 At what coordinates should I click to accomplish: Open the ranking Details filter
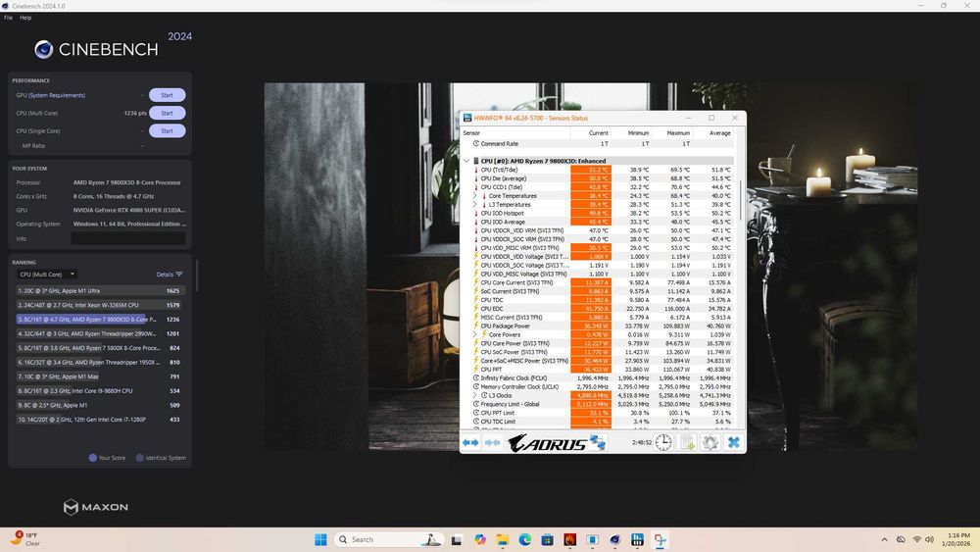click(170, 275)
